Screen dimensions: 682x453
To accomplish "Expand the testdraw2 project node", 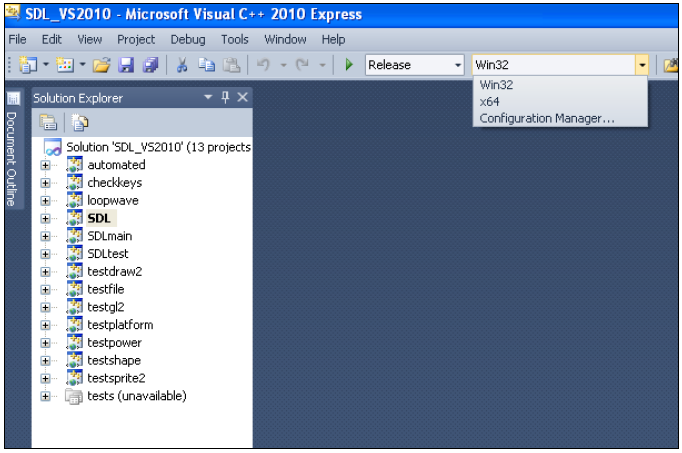I will point(45,272).
